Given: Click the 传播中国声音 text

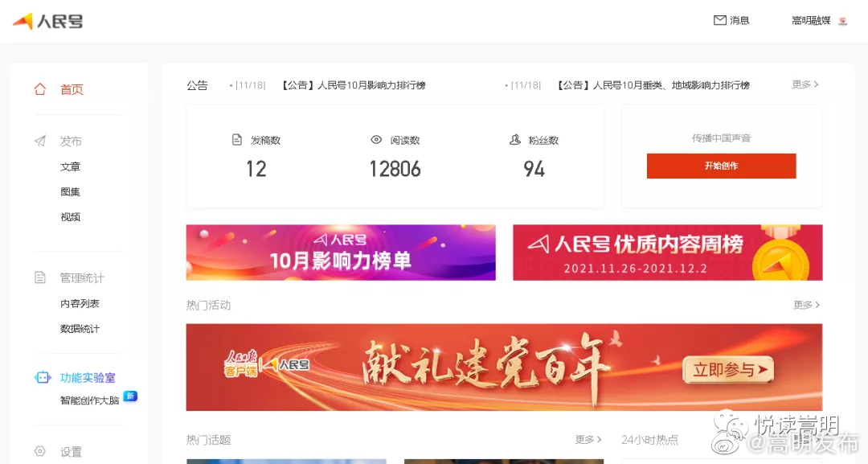Looking at the screenshot, I should (721, 138).
